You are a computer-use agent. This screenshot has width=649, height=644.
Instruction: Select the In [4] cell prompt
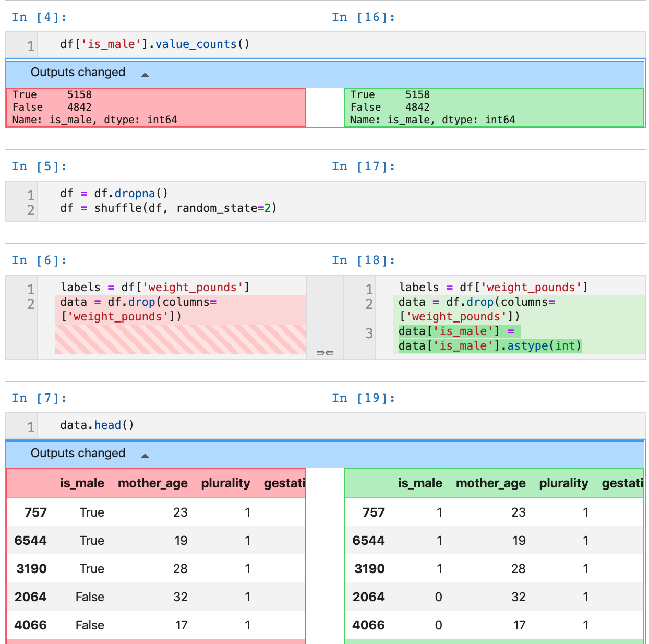point(39,17)
